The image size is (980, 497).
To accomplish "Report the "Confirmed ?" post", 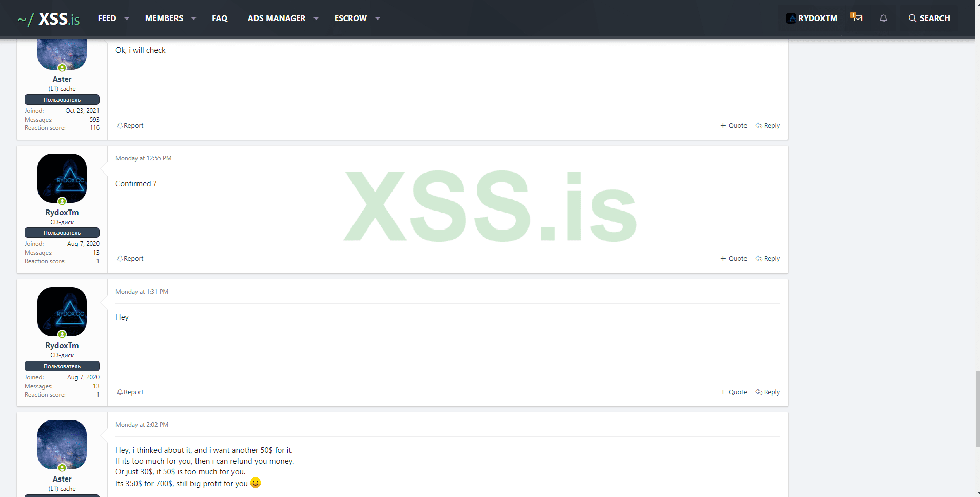I will click(x=130, y=259).
